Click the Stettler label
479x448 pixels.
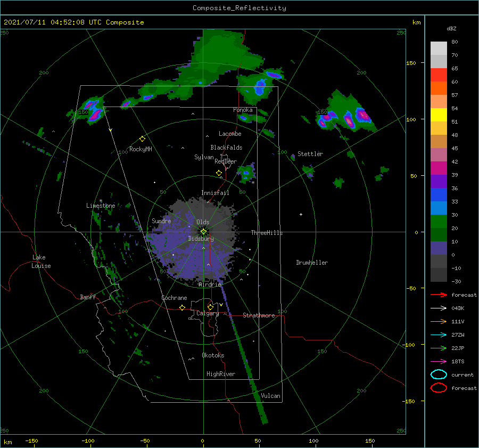pos(310,154)
